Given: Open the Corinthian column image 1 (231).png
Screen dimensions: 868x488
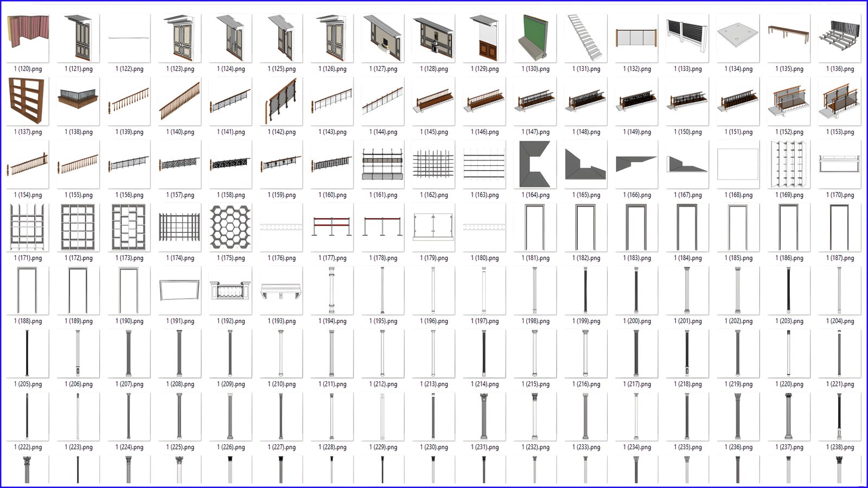Looking at the screenshot, I should [484, 416].
